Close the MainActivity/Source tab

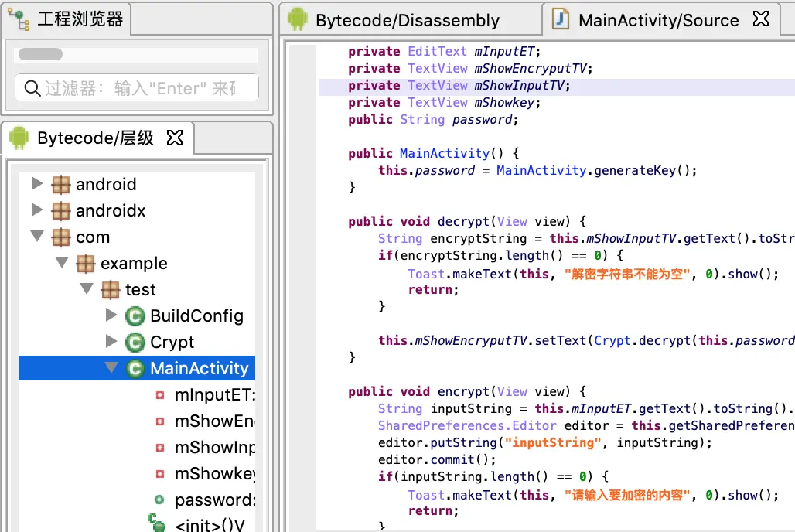click(760, 19)
